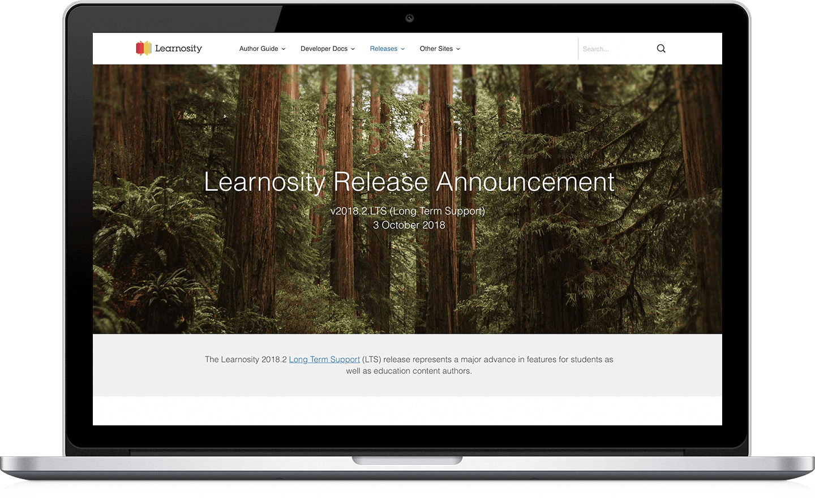Click the Learnosity Release Announcement heading
Image resolution: width=815 pixels, height=504 pixels.
[x=409, y=182]
